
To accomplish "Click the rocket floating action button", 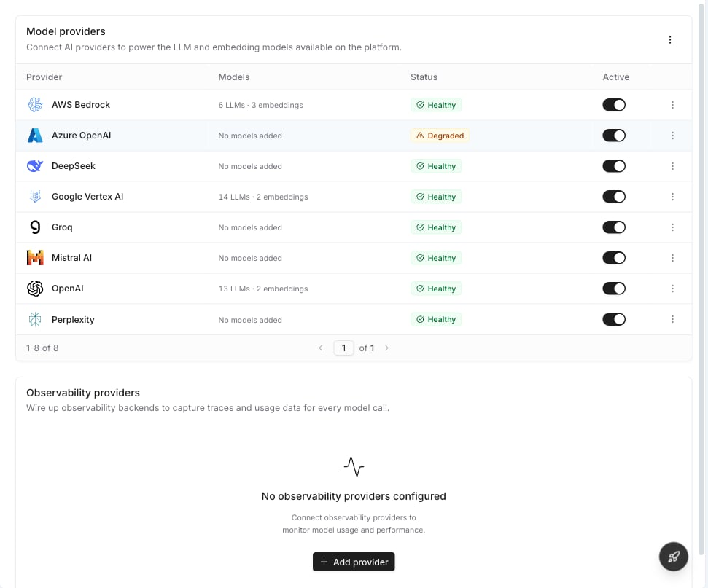I will click(x=673, y=557).
